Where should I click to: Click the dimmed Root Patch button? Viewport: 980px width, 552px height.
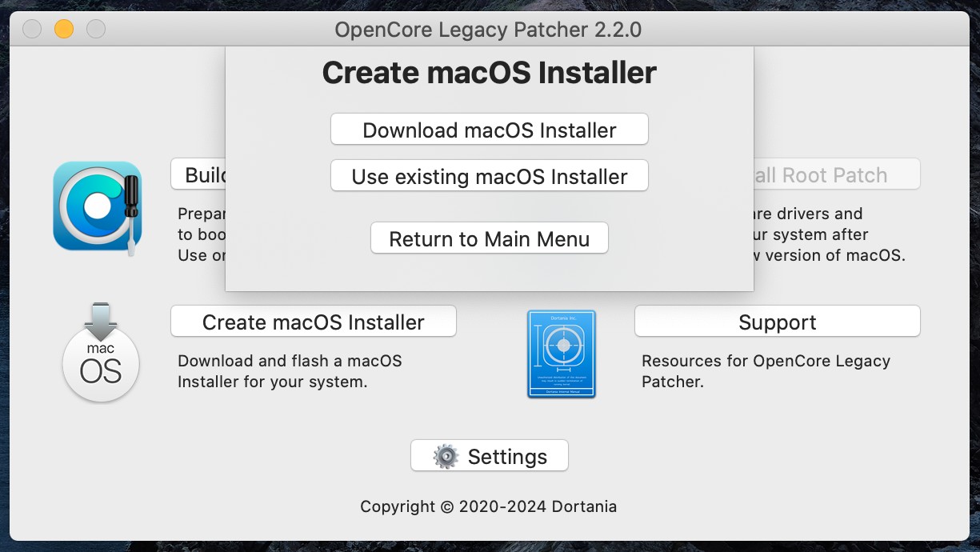tap(837, 174)
